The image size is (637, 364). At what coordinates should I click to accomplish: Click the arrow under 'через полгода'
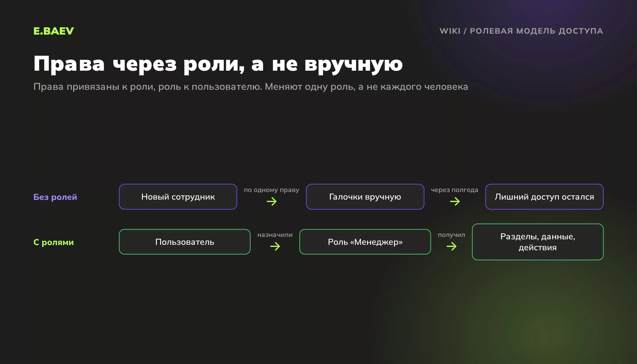pos(455,201)
